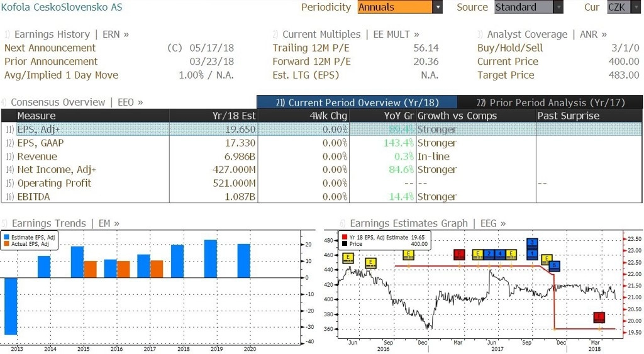
Task: Open Consensus Overview EEO link
Action: pos(77,102)
